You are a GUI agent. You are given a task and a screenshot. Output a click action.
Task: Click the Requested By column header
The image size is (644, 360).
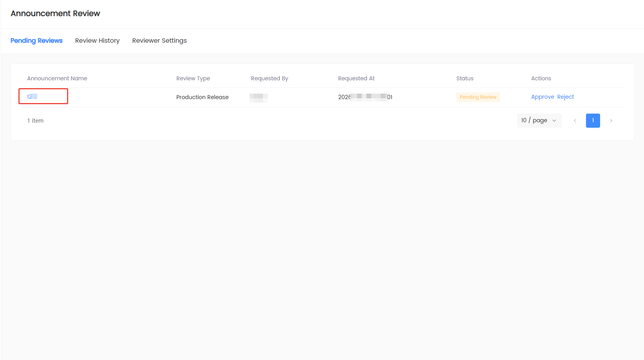(270, 78)
